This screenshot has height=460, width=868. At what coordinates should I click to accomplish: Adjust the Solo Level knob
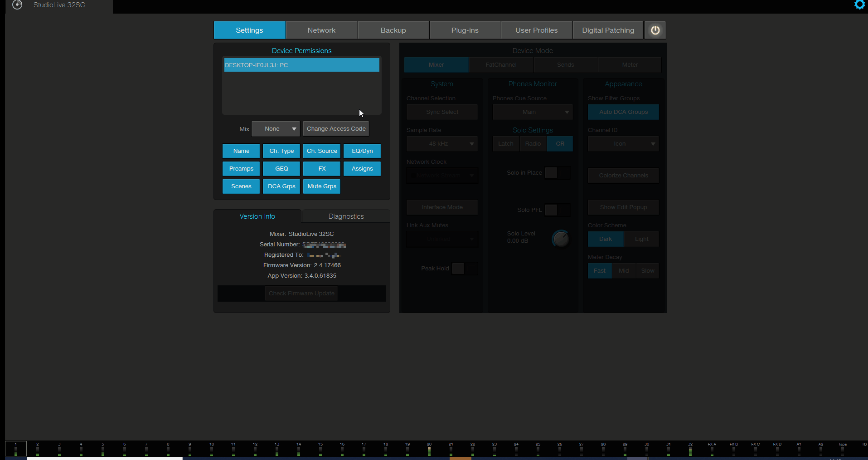561,239
